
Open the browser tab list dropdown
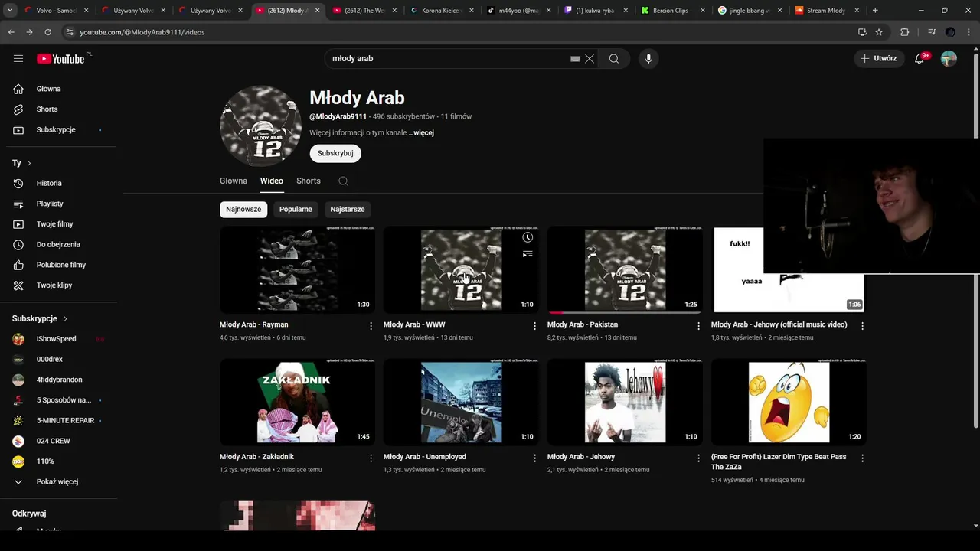[10, 11]
